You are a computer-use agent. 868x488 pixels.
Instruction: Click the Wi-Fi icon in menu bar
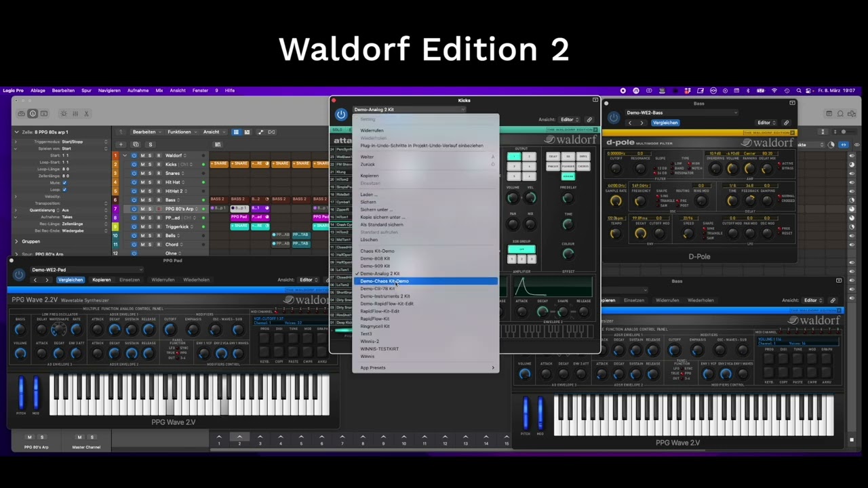tap(774, 90)
